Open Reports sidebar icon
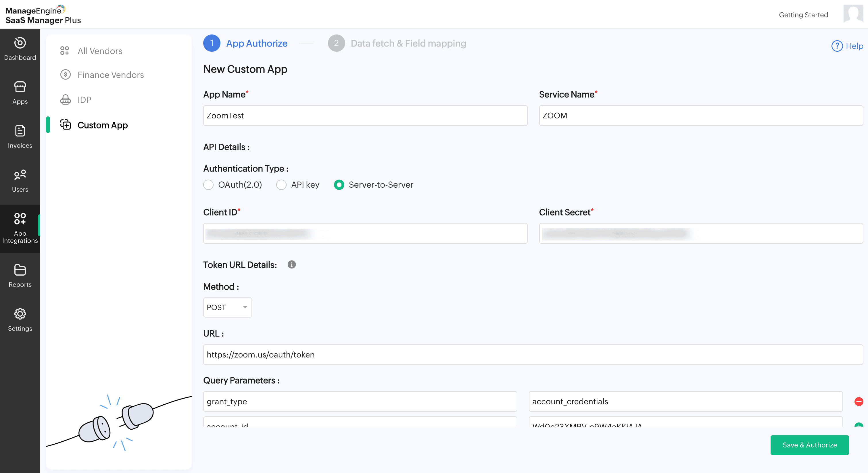Viewport: 868px width, 473px height. tap(20, 270)
